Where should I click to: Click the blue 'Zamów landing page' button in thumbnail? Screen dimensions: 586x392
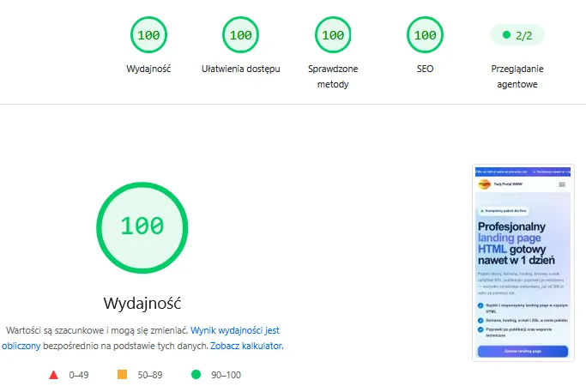click(x=523, y=352)
